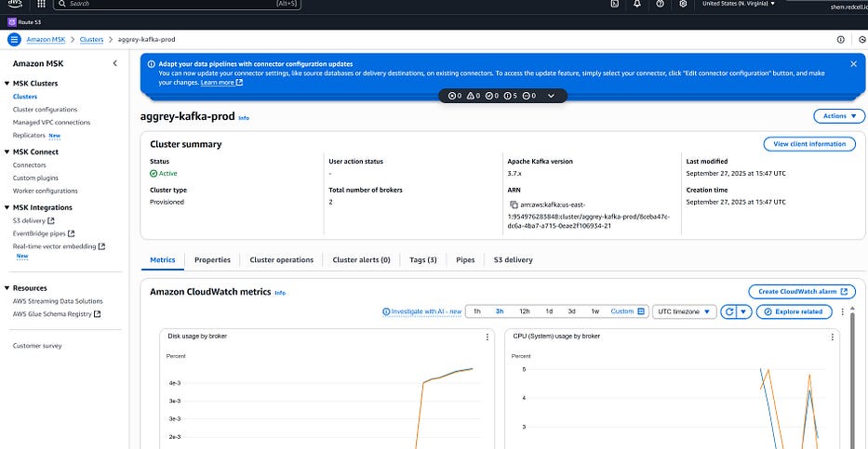Open the Pipes tab

tap(465, 260)
